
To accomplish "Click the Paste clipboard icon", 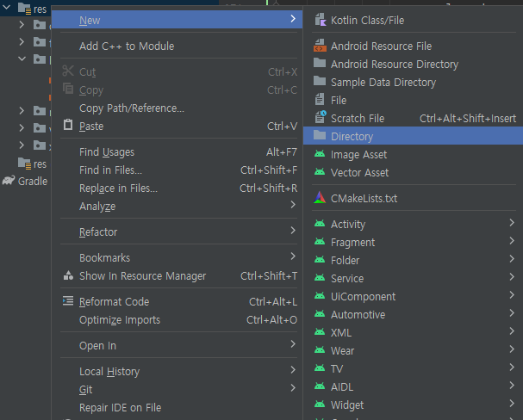I will click(68, 125).
